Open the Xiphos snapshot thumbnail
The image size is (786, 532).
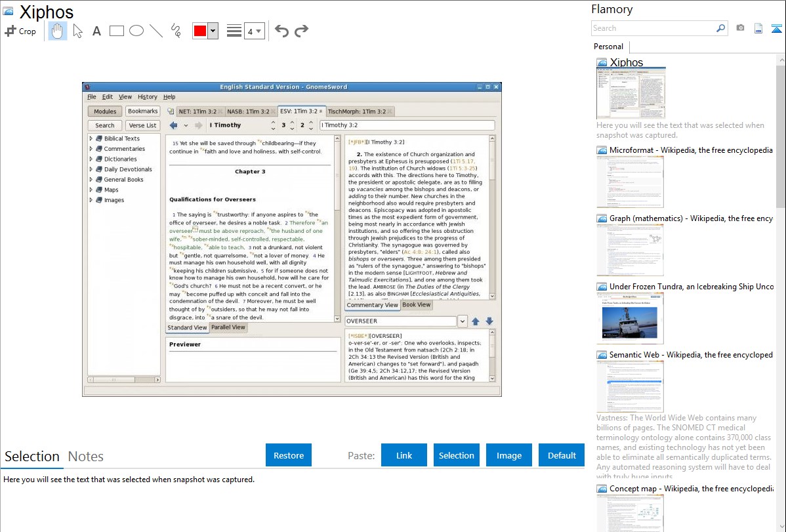(x=631, y=94)
